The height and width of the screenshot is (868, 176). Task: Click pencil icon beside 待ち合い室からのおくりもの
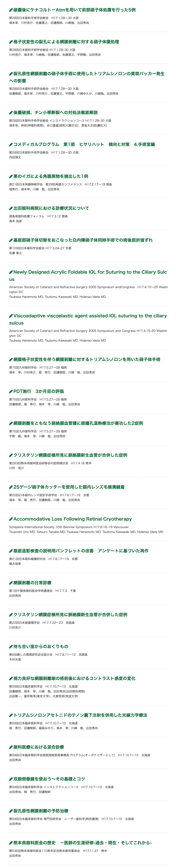click(11, 647)
